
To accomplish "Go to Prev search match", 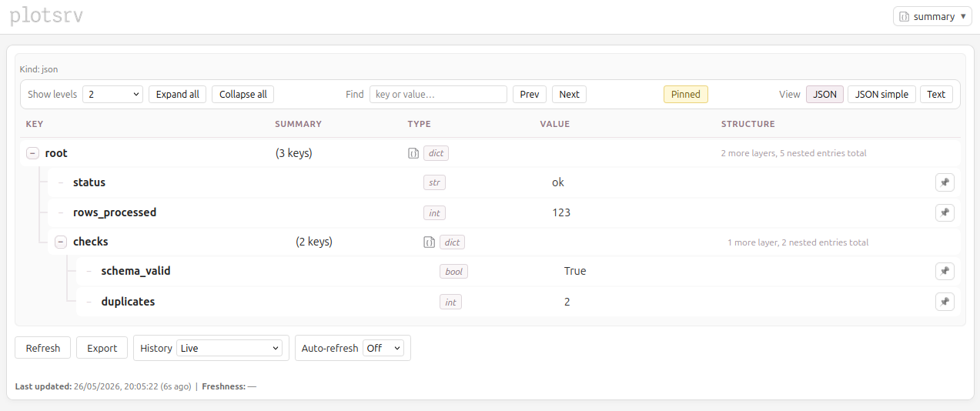I will click(x=530, y=94).
